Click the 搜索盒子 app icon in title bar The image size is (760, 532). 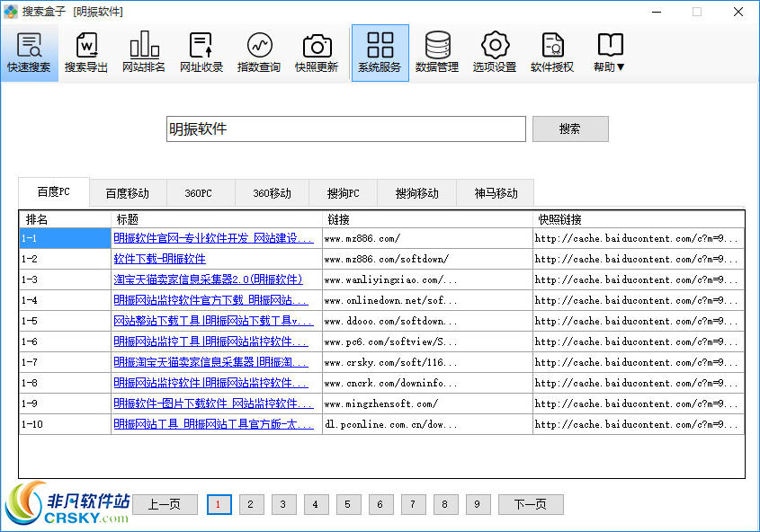[x=11, y=11]
